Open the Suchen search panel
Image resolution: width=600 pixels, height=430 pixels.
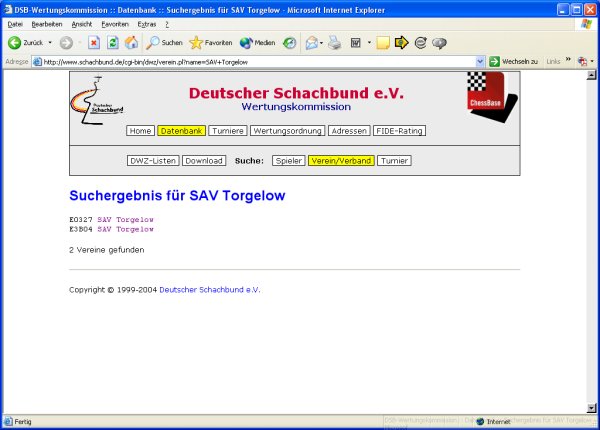[164, 43]
